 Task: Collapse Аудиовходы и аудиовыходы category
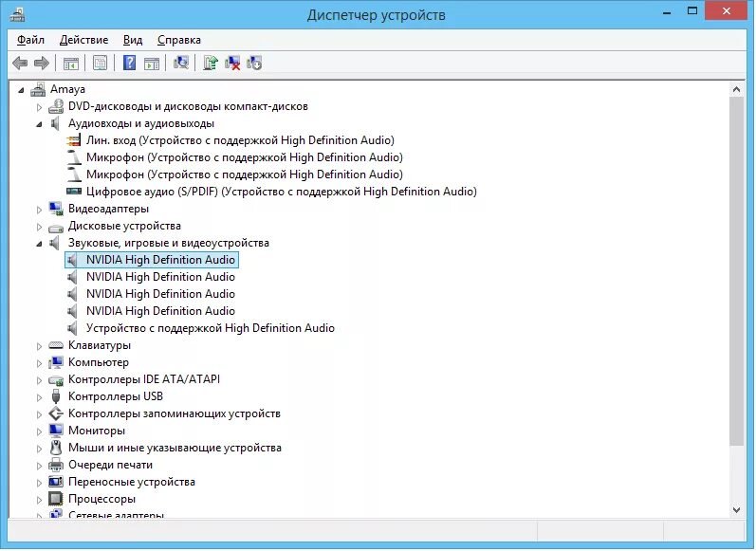click(39, 124)
